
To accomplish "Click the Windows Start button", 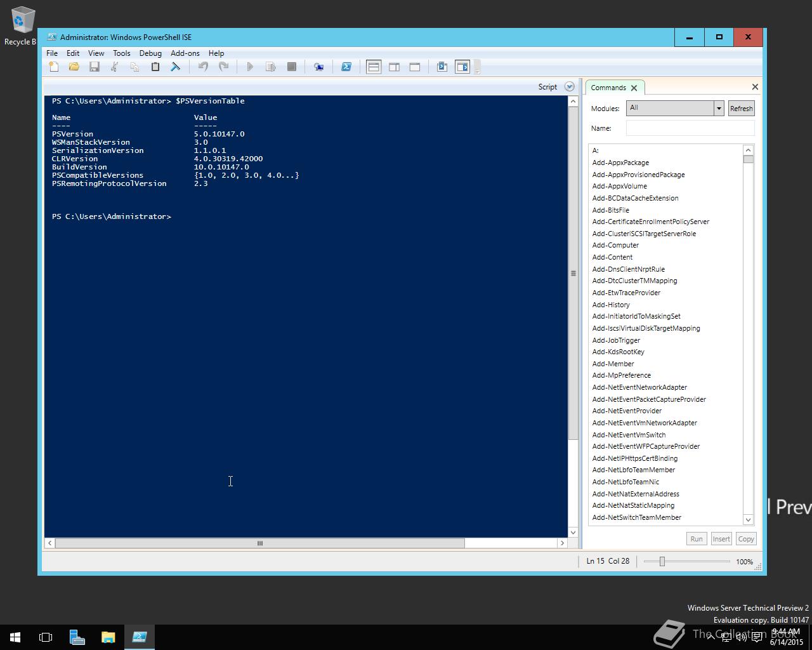I will tap(15, 637).
